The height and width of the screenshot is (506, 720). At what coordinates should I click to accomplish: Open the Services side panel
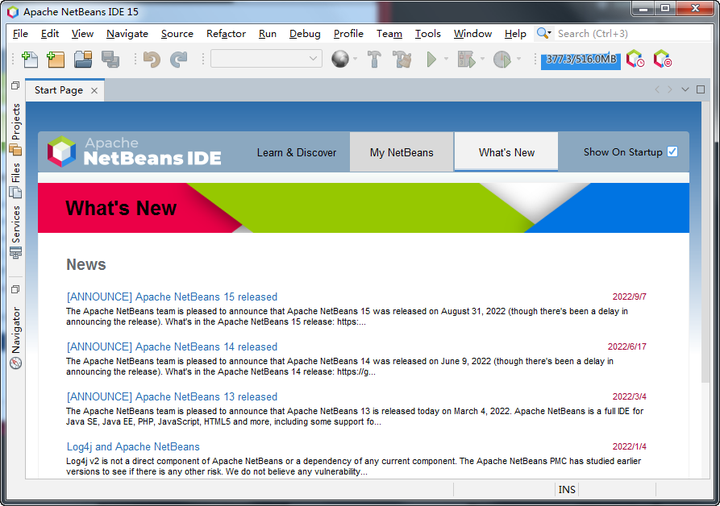pos(16,231)
